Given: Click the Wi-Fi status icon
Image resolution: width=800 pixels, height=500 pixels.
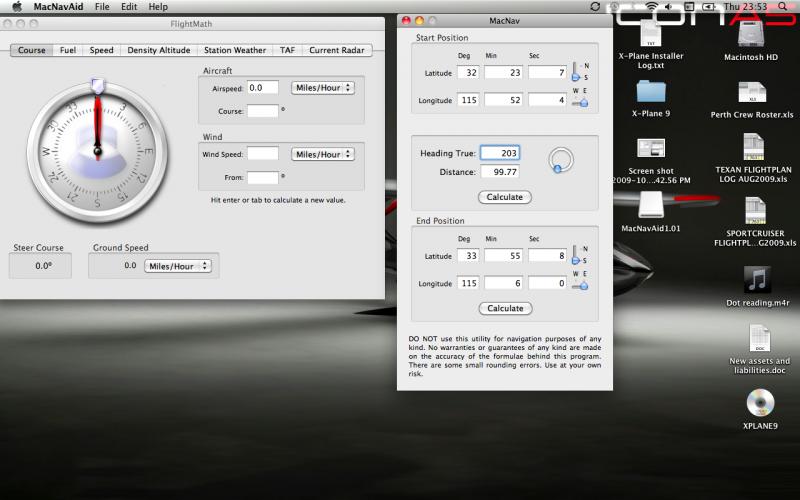Looking at the screenshot, I should coord(651,7).
